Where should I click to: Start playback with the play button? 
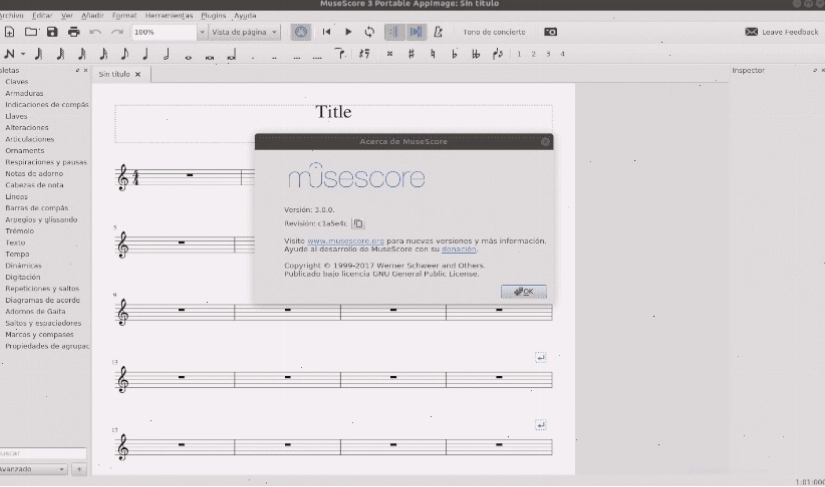point(348,32)
